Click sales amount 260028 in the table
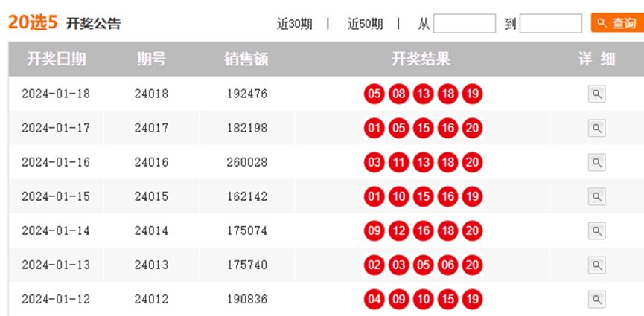This screenshot has width=644, height=316. [x=246, y=162]
